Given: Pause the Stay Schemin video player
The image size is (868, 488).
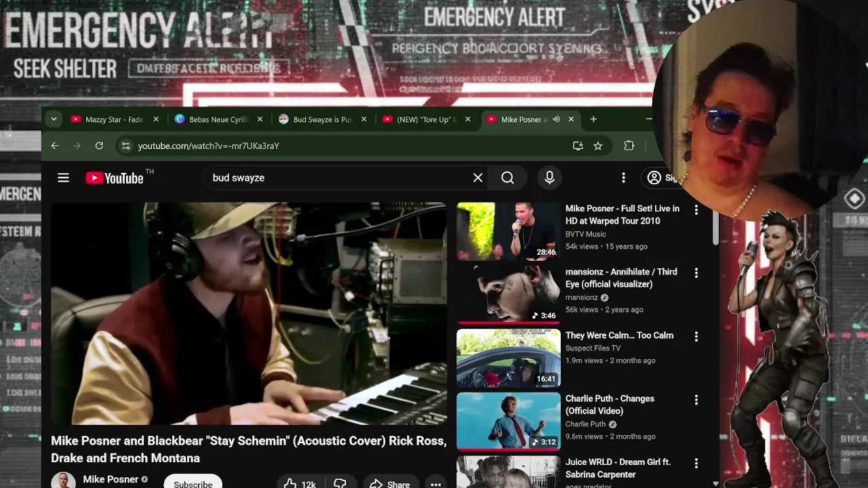Looking at the screenshot, I should (249, 313).
